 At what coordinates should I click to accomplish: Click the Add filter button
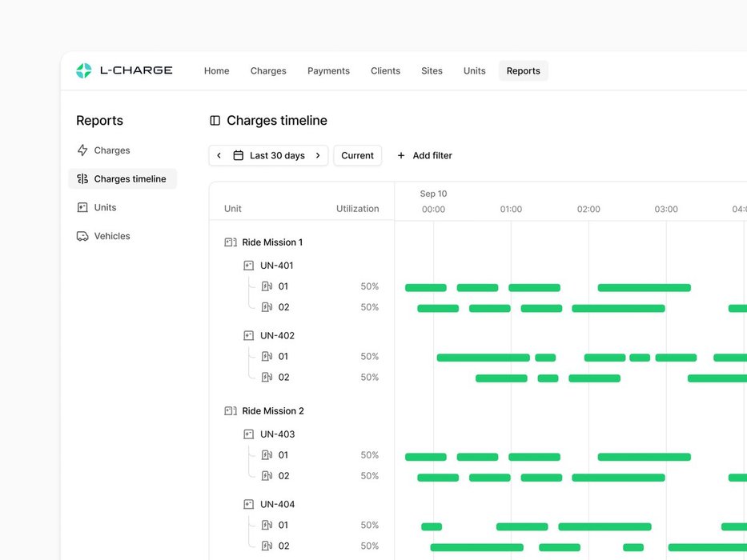[x=424, y=155]
